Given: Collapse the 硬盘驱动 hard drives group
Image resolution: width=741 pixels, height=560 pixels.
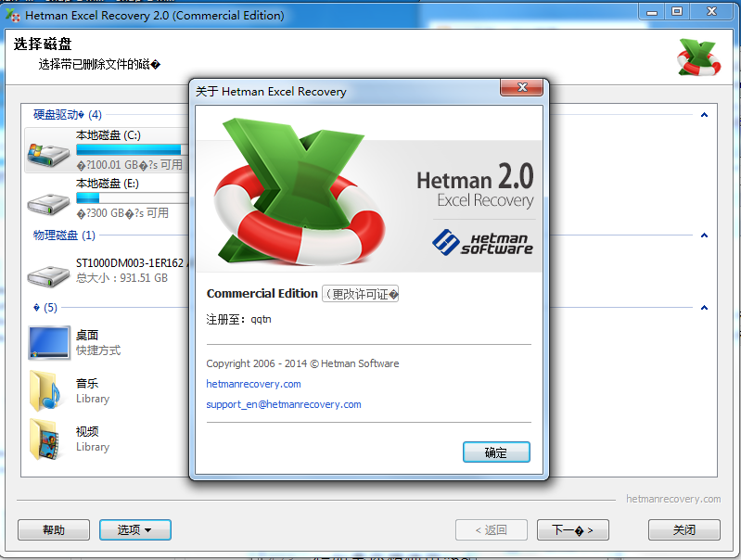Looking at the screenshot, I should 704,115.
